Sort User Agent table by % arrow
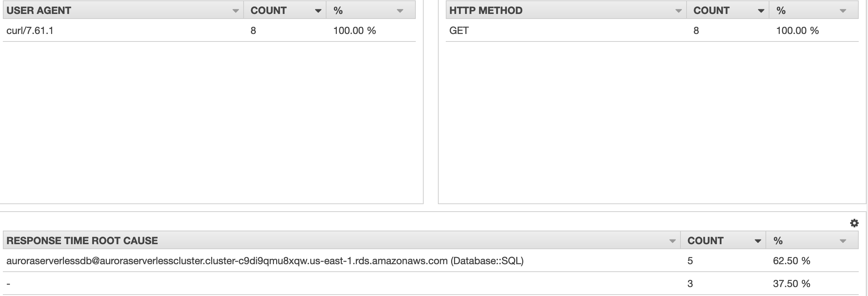The width and height of the screenshot is (868, 296). point(400,11)
